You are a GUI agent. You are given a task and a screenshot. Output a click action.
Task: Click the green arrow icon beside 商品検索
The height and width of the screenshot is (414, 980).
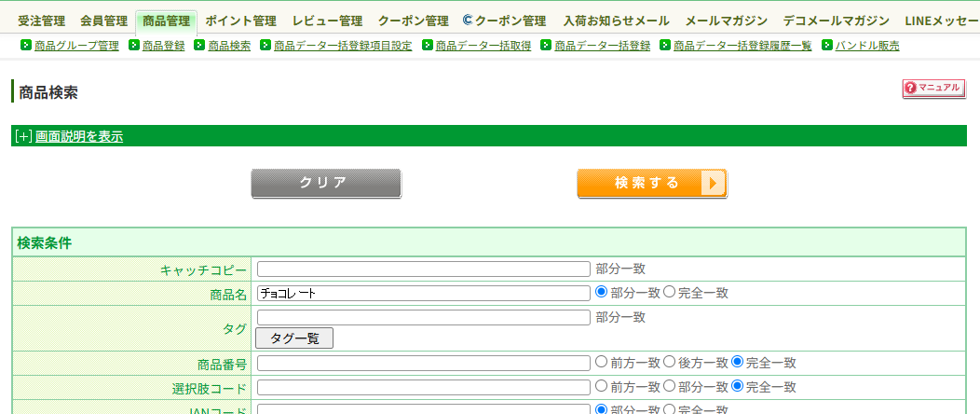click(x=199, y=45)
